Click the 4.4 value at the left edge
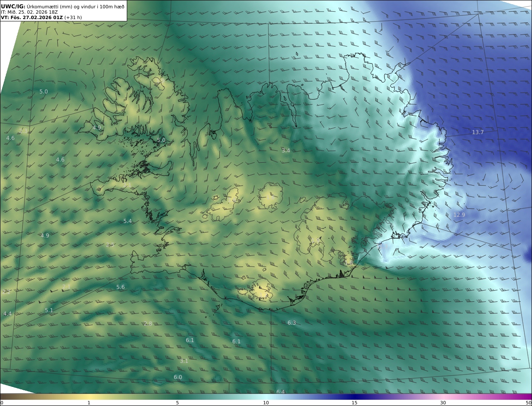 click(x=7, y=313)
